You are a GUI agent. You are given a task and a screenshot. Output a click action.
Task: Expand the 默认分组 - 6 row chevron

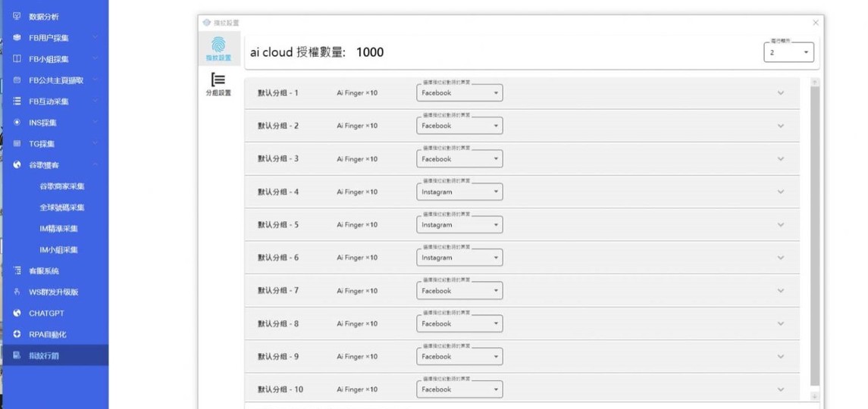coord(781,258)
